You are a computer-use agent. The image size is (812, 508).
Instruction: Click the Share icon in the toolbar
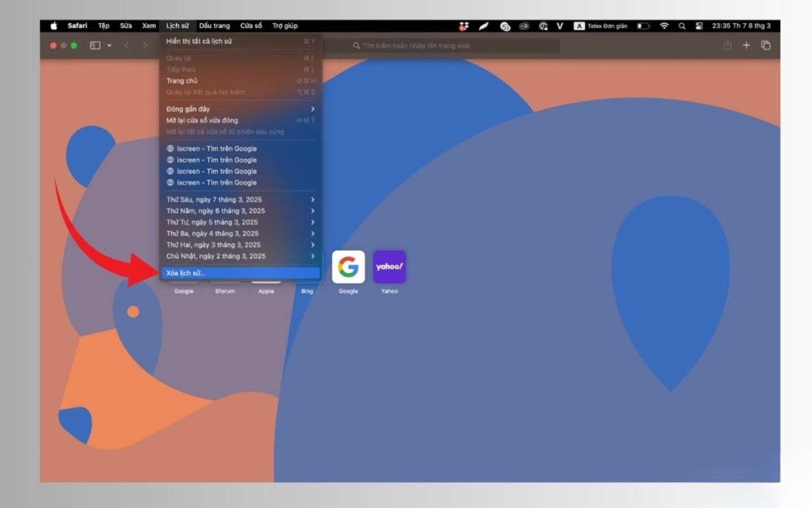pos(727,45)
